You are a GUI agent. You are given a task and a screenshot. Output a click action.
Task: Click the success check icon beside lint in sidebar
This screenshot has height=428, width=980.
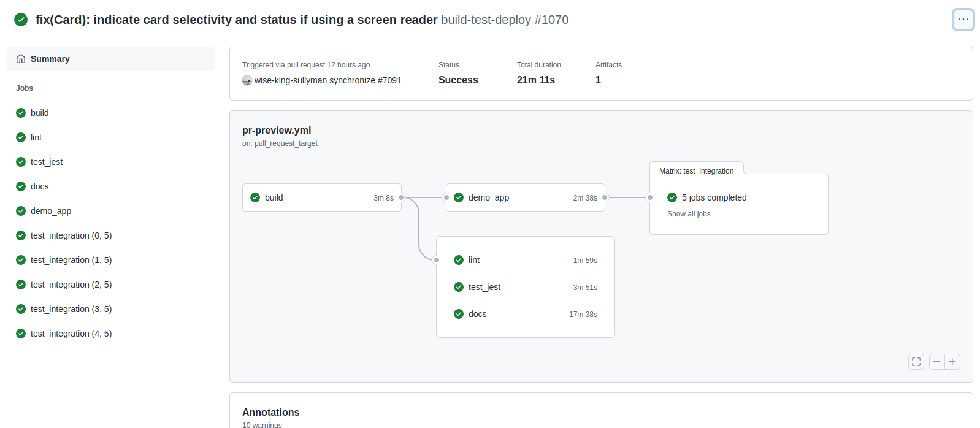(21, 137)
